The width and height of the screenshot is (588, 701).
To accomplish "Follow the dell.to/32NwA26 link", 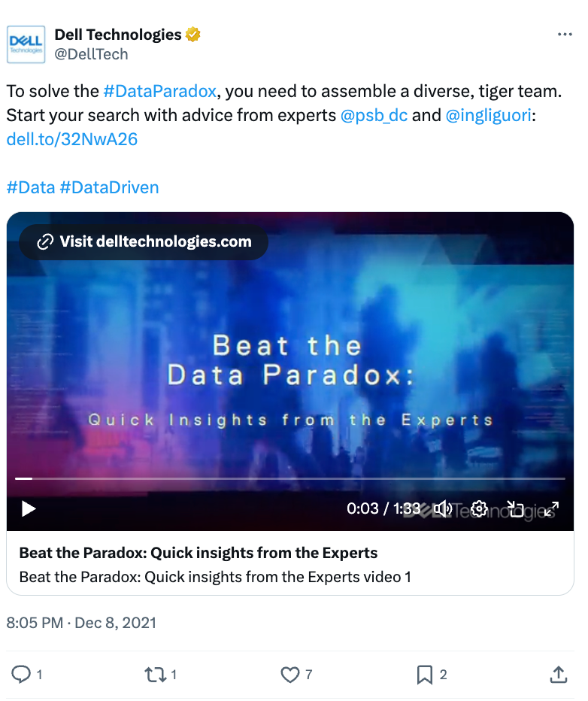I will (72, 139).
